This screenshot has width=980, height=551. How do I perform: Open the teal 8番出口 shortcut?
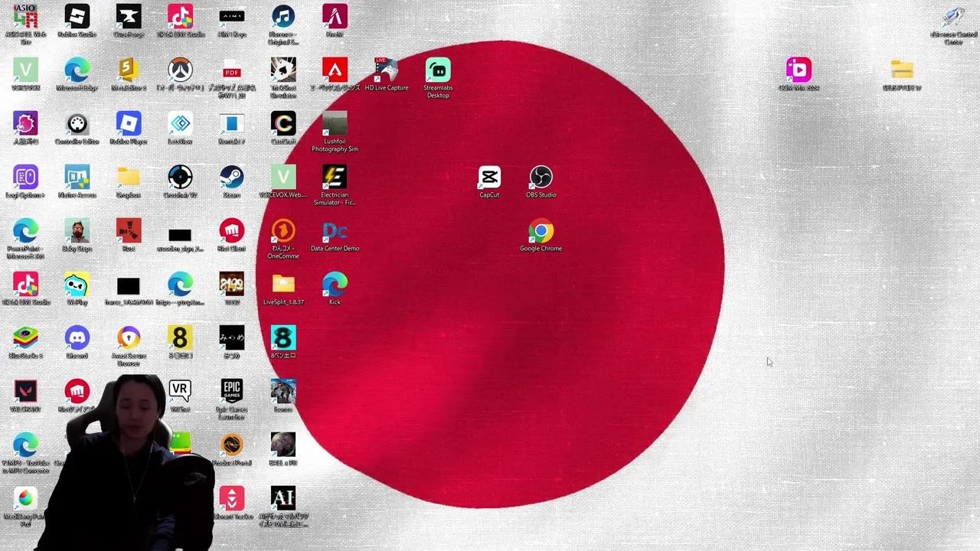click(x=283, y=338)
